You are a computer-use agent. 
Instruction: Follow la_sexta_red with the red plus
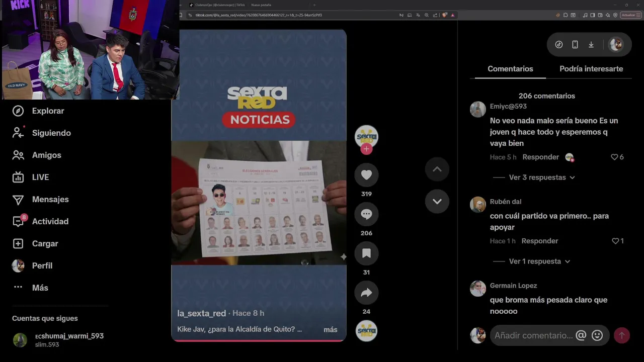click(366, 149)
